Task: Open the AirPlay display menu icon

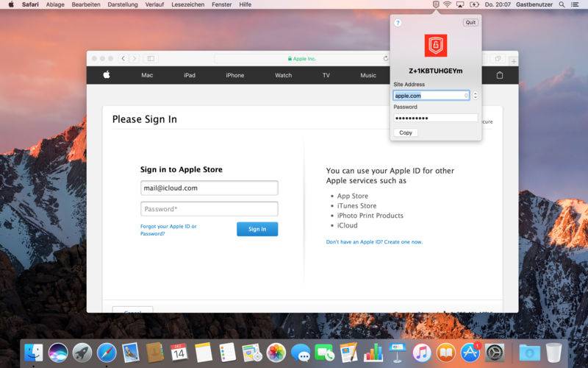Action: 460,4
